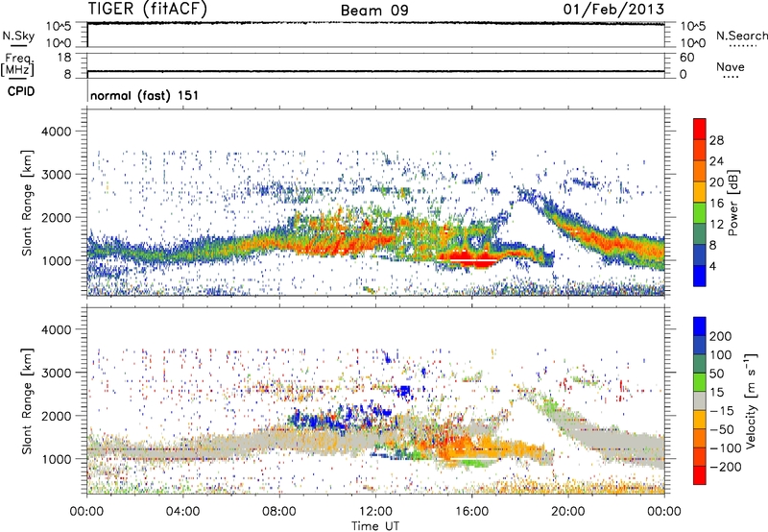Click the '3000' tick on velocity panel
Screen dimensions: 768x532
[x=56, y=373]
